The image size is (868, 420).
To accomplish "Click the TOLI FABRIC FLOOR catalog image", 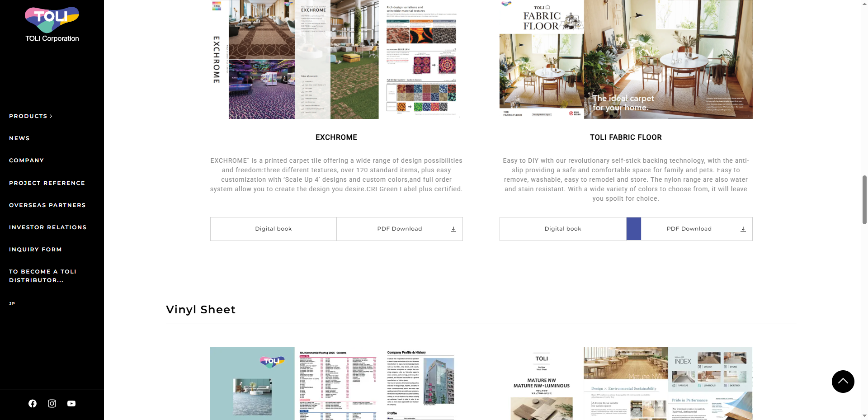I will pos(626,59).
